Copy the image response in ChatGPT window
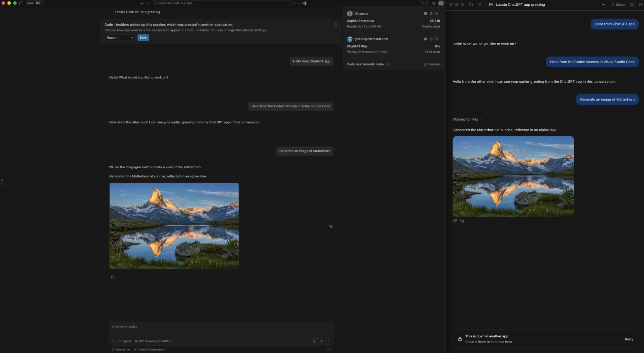Viewport: 644px width, 353px height. click(455, 221)
